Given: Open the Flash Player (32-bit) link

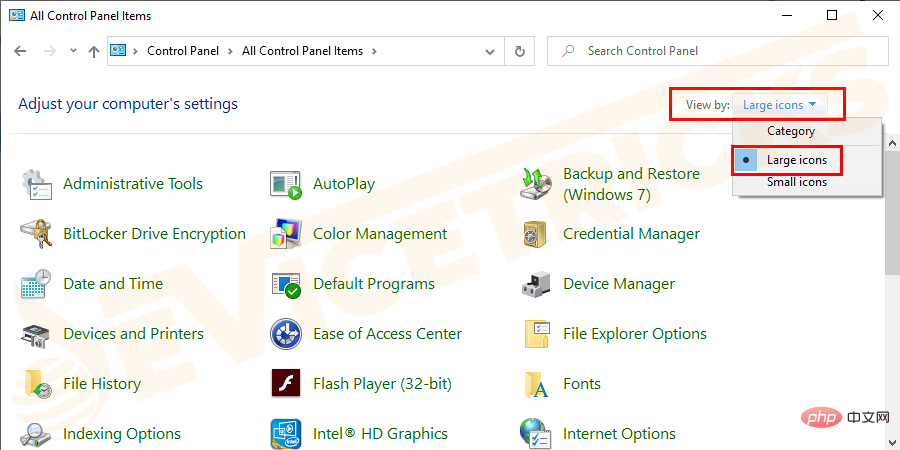Looking at the screenshot, I should pos(382,384).
